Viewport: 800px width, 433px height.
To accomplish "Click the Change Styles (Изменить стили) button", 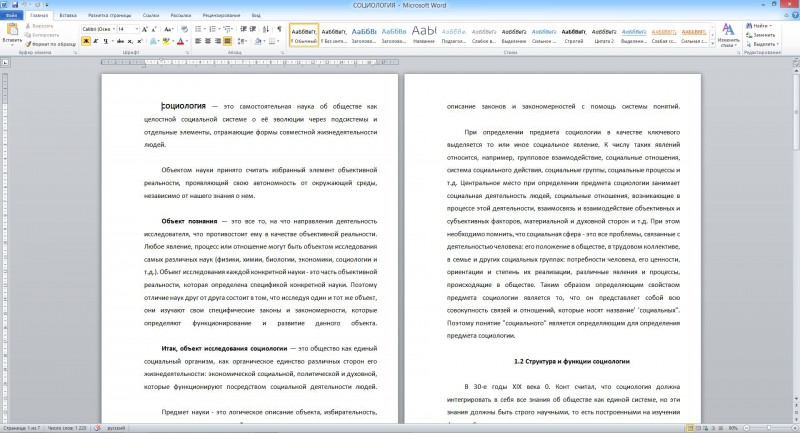I will tap(728, 35).
